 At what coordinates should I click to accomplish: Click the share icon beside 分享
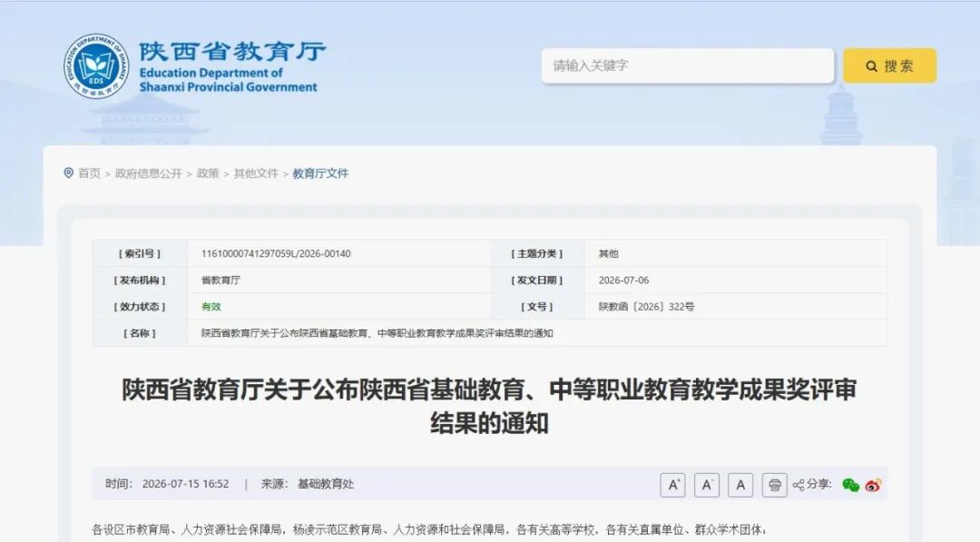pos(799,485)
